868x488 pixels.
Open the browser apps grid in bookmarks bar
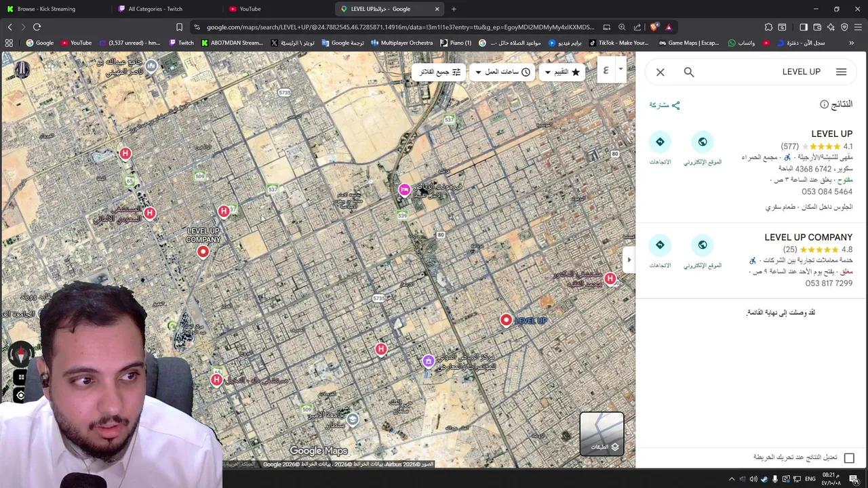tap(9, 43)
